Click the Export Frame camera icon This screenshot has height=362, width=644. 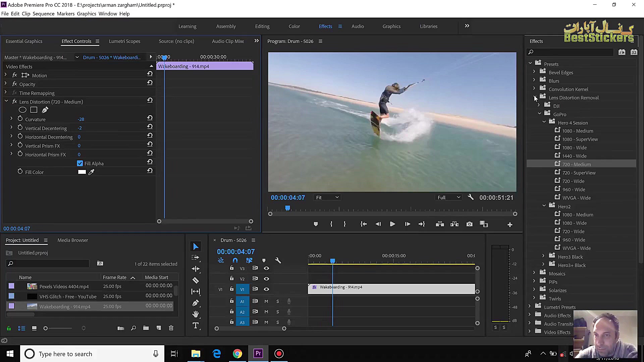coord(469,224)
